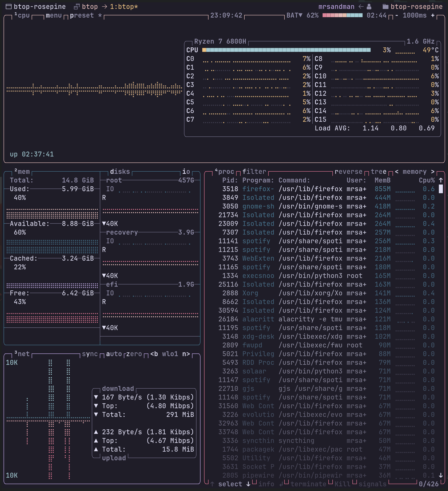Collapse the proc panel via ⁴proc label
Viewport: 448px width, 491px height.
[225, 171]
